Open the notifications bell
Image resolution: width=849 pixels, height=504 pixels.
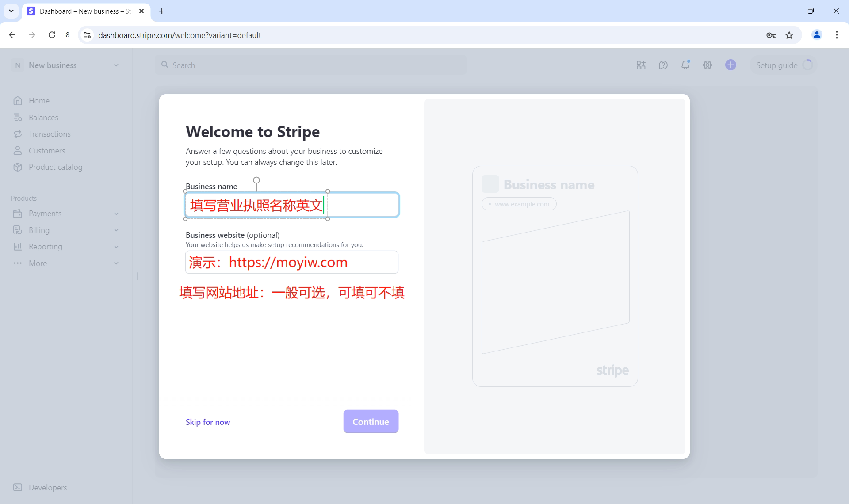685,65
